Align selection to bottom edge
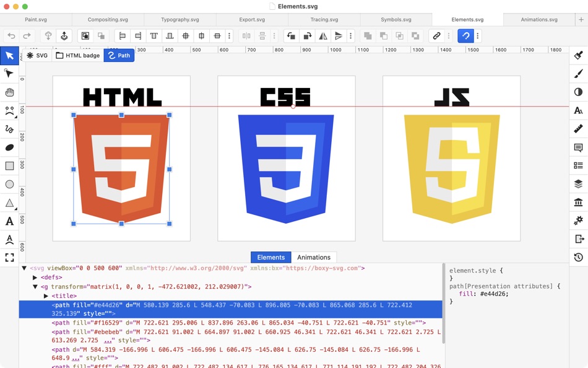The image size is (588, 368). (170, 36)
